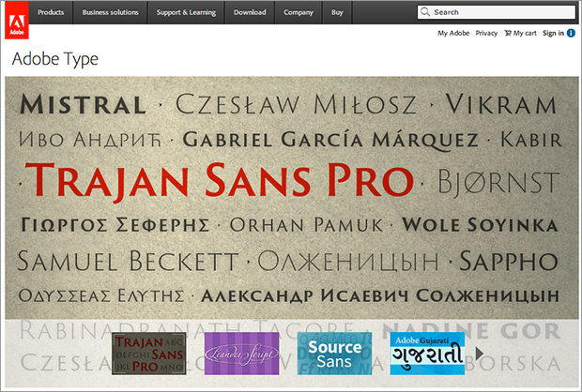Screen dimensions: 582x392
Task: View My cart link
Action: pyautogui.click(x=525, y=33)
